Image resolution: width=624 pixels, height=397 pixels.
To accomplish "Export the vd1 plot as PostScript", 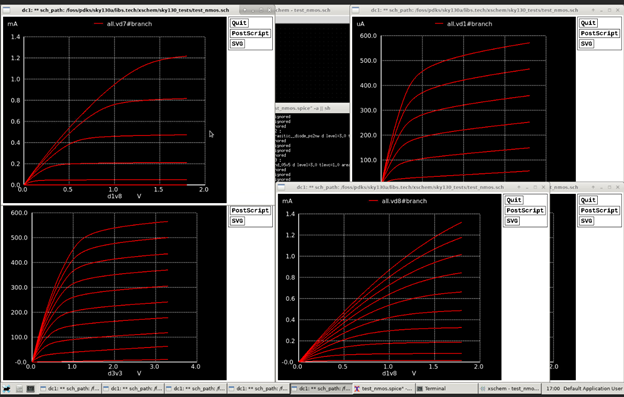I will pyautogui.click(x=599, y=33).
